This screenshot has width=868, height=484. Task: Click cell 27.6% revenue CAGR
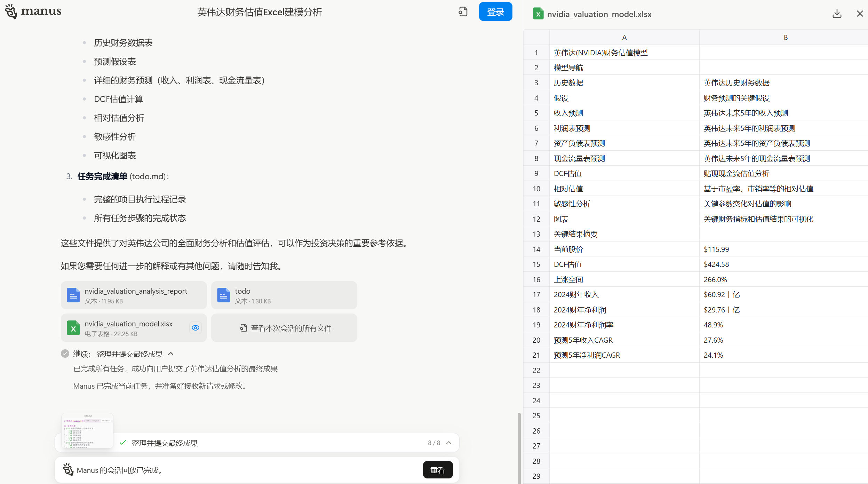[x=784, y=340]
